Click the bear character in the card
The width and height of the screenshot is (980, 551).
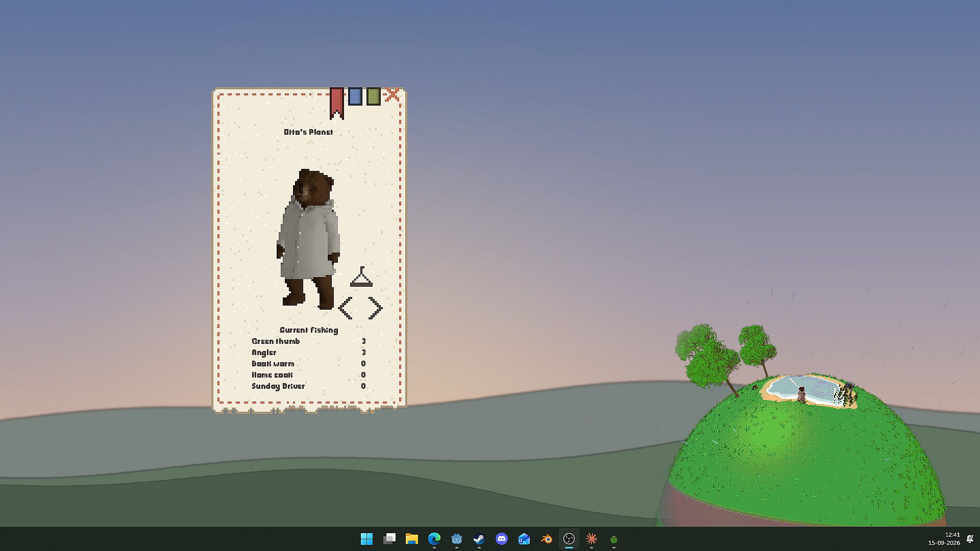pos(308,239)
